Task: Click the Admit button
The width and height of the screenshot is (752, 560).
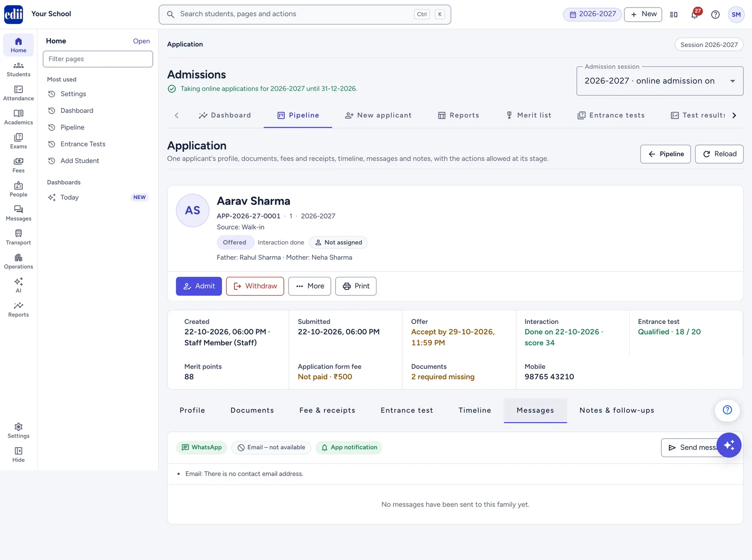Action: click(x=199, y=286)
